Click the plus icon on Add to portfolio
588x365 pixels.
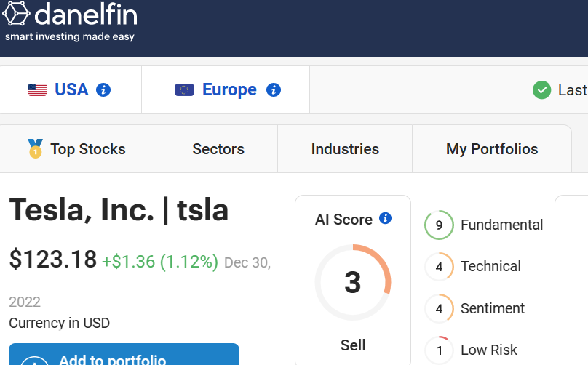[x=34, y=361]
